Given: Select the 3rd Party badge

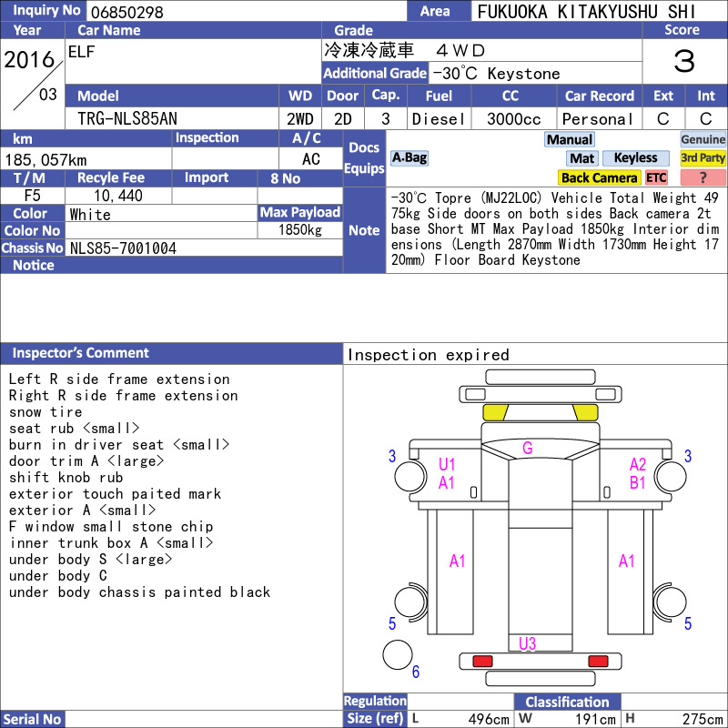Looking at the screenshot, I should [703, 157].
